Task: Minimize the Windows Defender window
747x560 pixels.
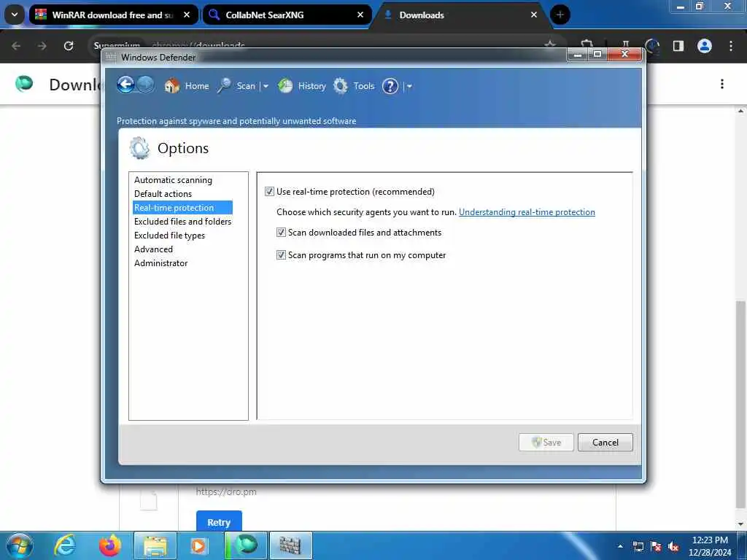Action: point(578,54)
